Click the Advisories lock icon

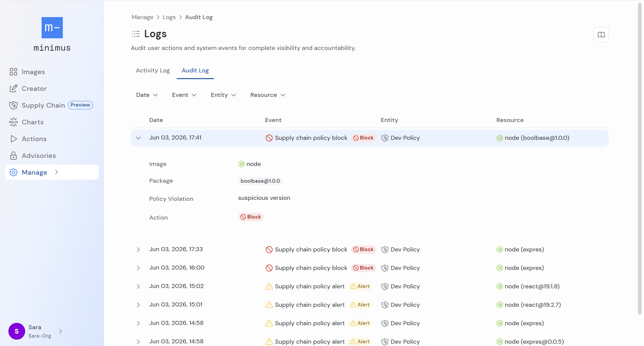13,156
